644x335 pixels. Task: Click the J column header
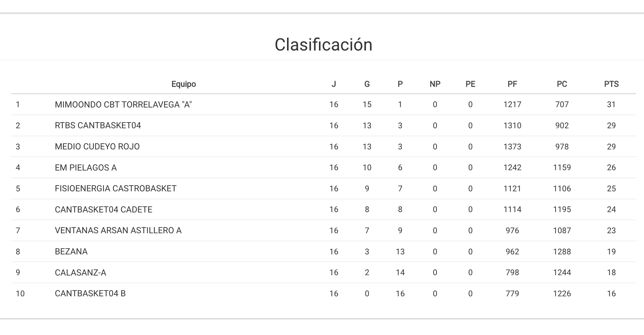(334, 84)
